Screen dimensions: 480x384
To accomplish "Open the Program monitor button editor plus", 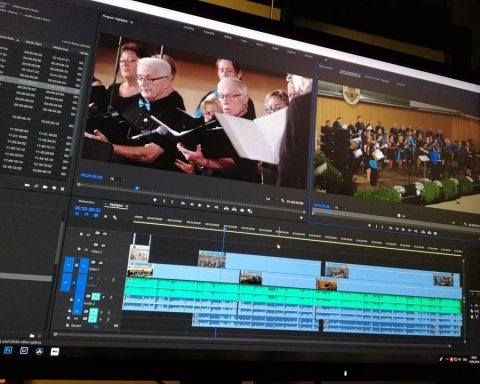I will click(x=301, y=217).
